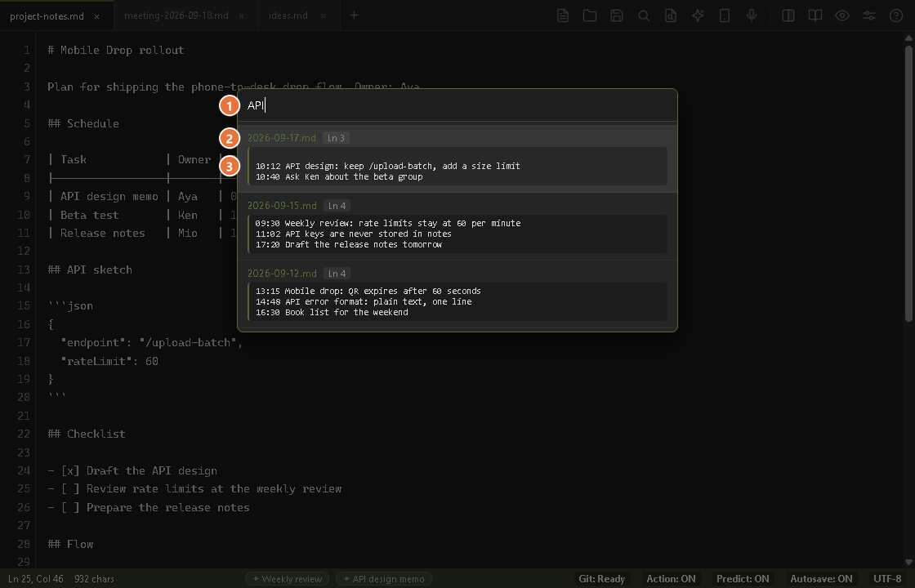This screenshot has width=915, height=588.
Task: Open folder via the folder icon
Action: click(589, 16)
